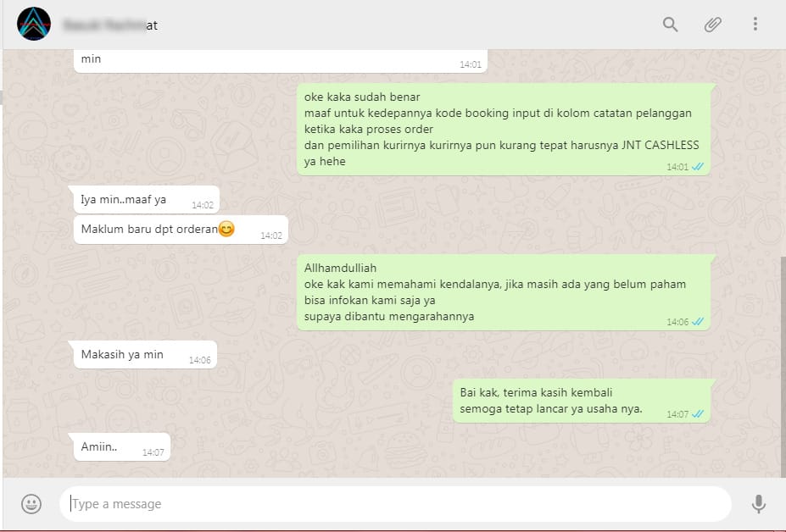Open the search messages magnifier icon
Viewport: 786px width, 532px height.
tap(670, 24)
